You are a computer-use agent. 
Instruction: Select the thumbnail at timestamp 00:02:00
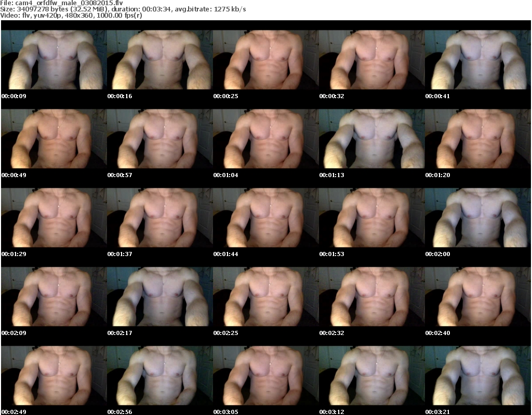point(478,218)
